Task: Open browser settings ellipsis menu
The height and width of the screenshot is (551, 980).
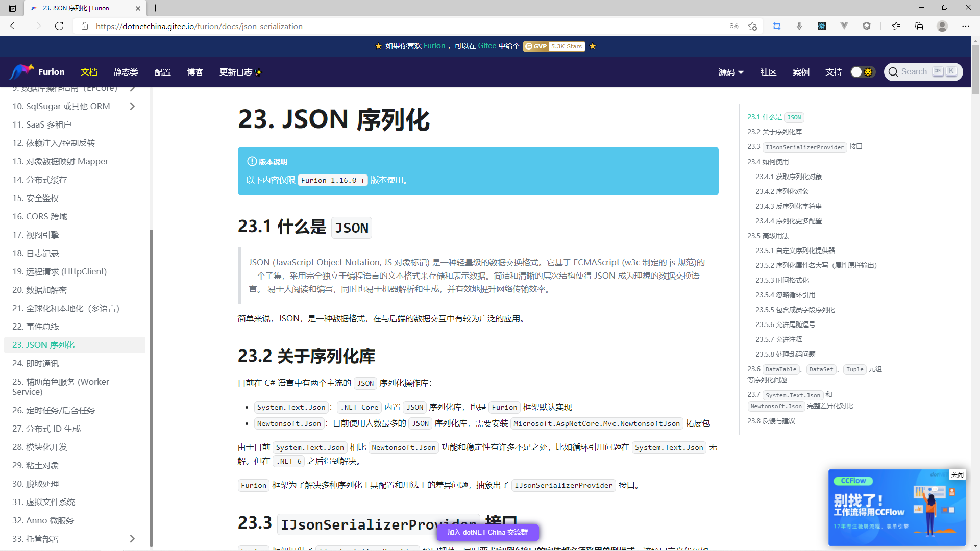Action: click(x=966, y=26)
